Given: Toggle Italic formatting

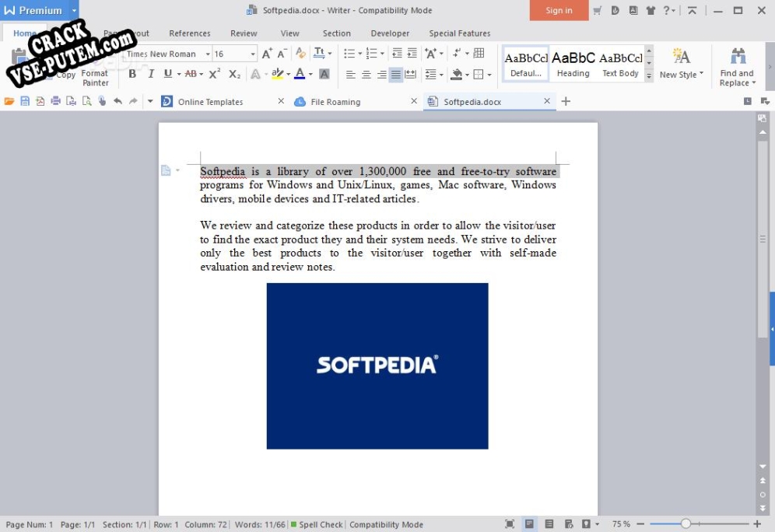Looking at the screenshot, I should click(151, 74).
